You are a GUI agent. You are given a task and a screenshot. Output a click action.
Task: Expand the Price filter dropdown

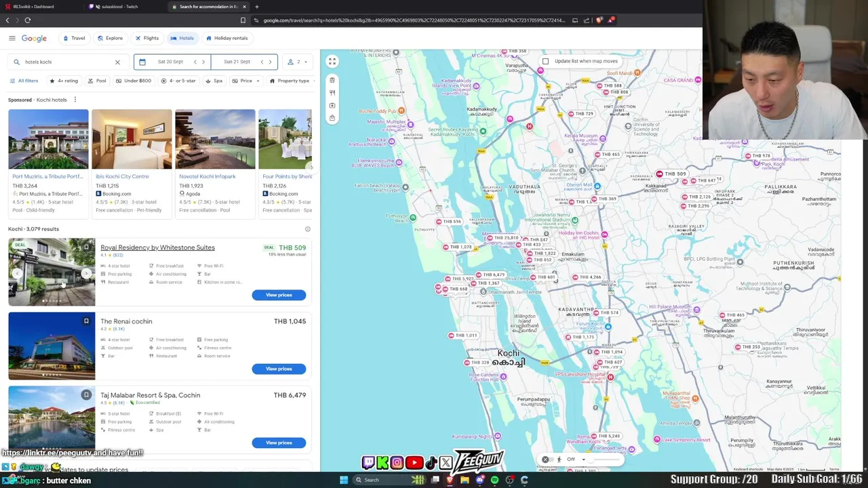point(245,81)
